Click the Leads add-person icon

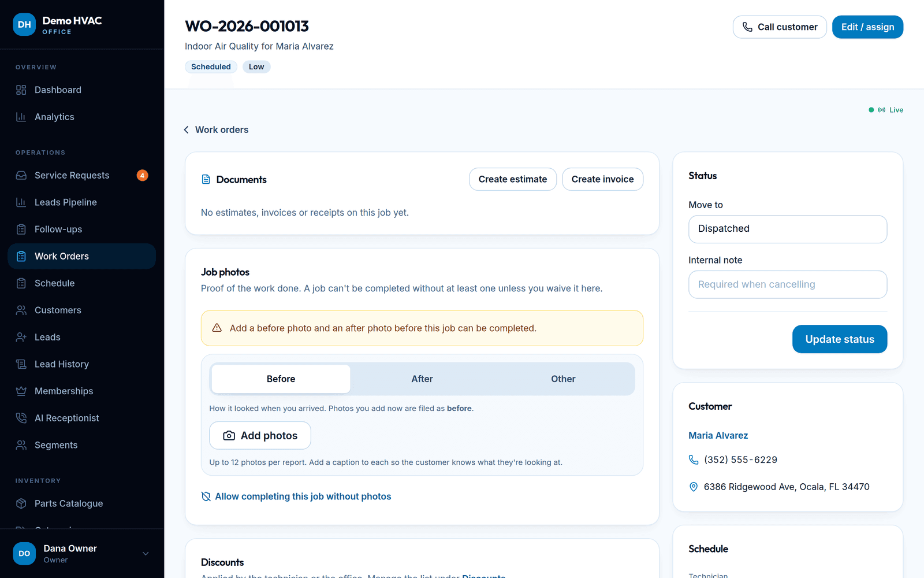21,337
